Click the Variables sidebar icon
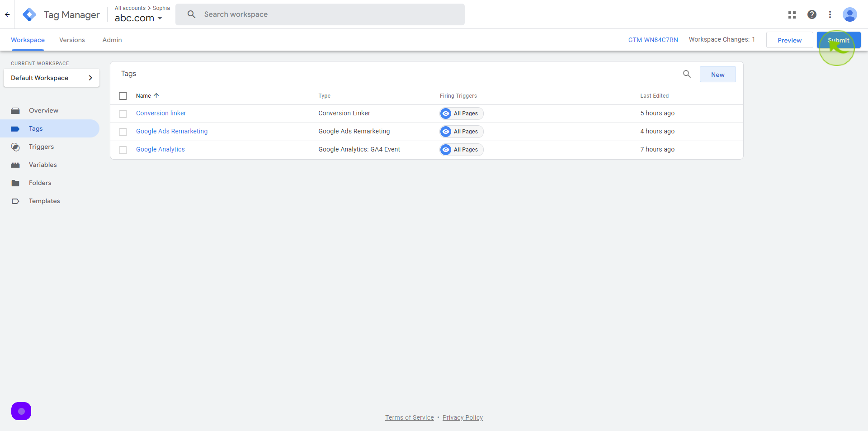Image resolution: width=868 pixels, height=431 pixels. (x=15, y=165)
